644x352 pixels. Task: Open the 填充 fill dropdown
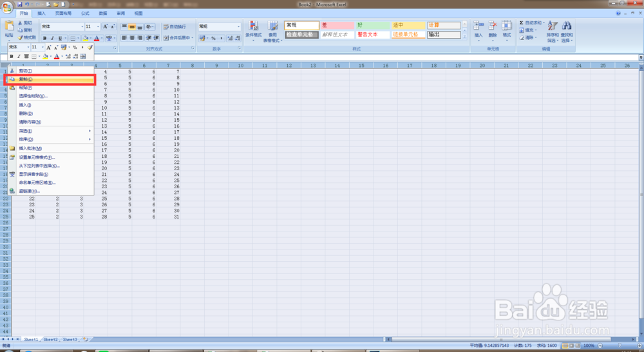pyautogui.click(x=528, y=30)
